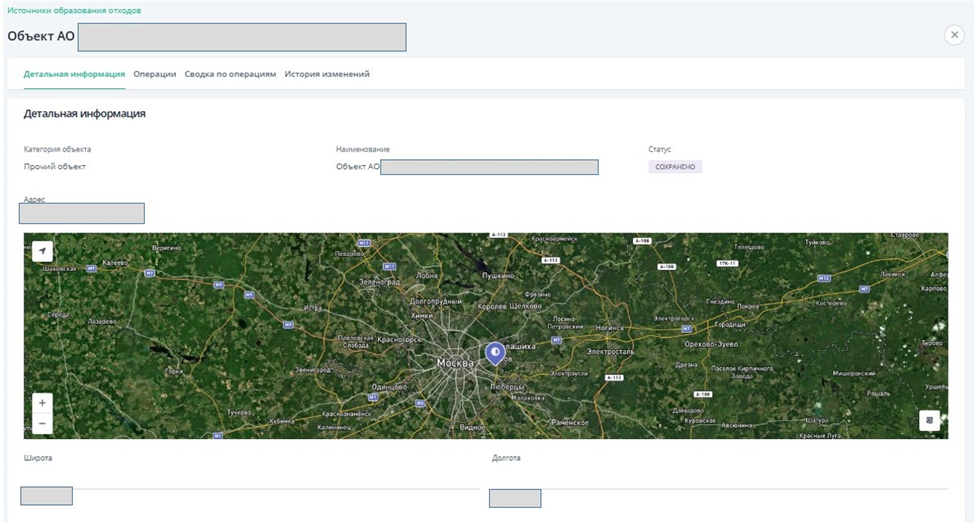The height and width of the screenshot is (525, 974).
Task: Zoom in the map with plus button
Action: 42,403
